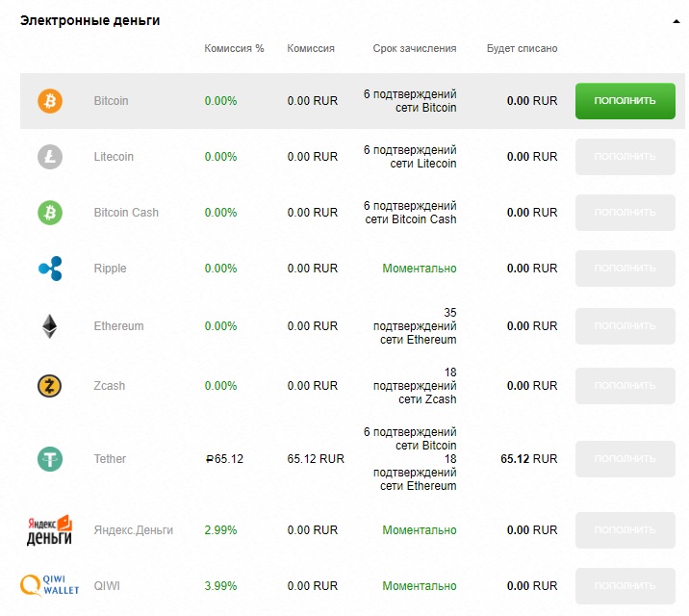Click the blue Ripple logo icon
689x616 pixels.
point(50,269)
